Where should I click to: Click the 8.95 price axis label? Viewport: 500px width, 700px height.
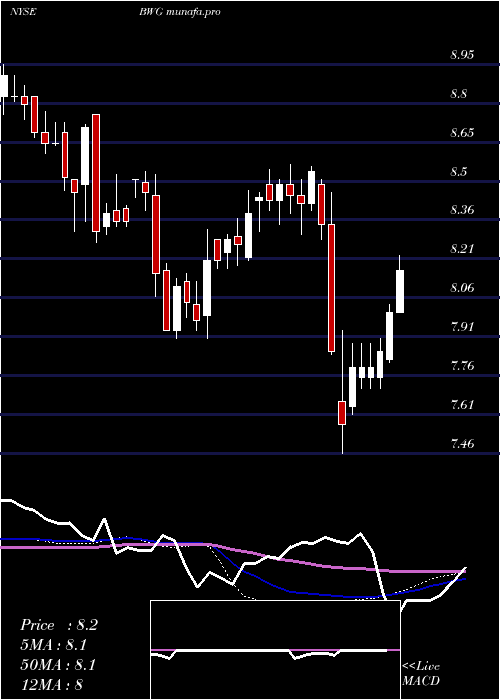(462, 55)
